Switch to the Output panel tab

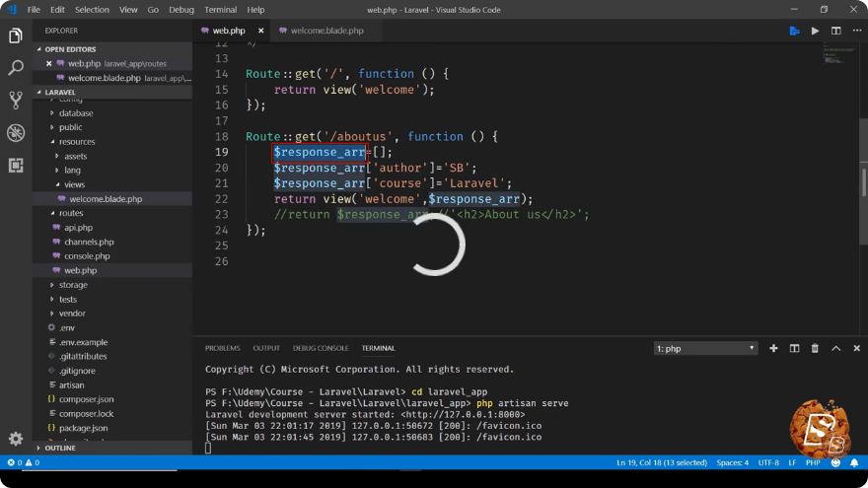coord(266,348)
